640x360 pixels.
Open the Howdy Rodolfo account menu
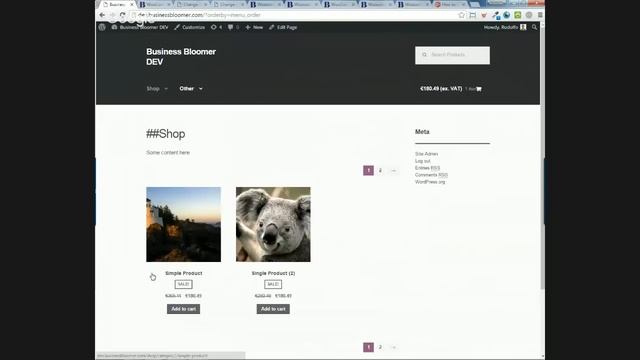(x=505, y=27)
